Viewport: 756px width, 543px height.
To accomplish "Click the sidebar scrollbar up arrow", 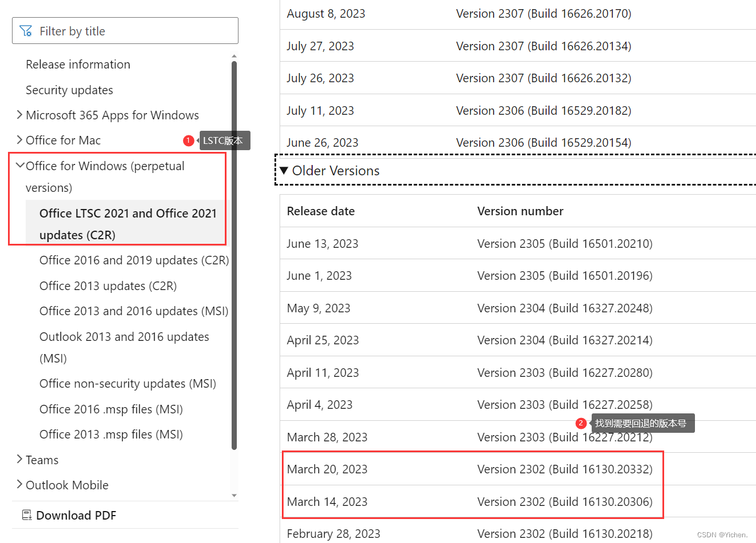I will click(x=234, y=56).
